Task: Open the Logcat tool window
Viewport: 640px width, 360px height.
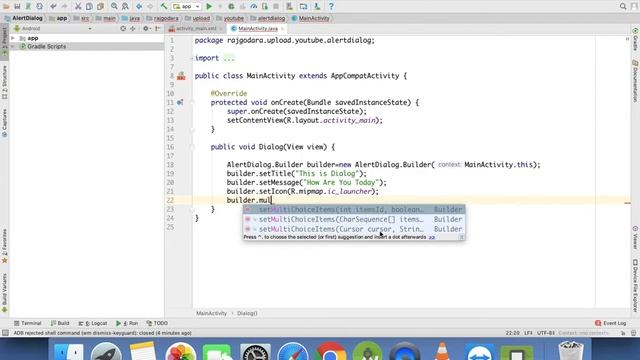Action: (93, 323)
